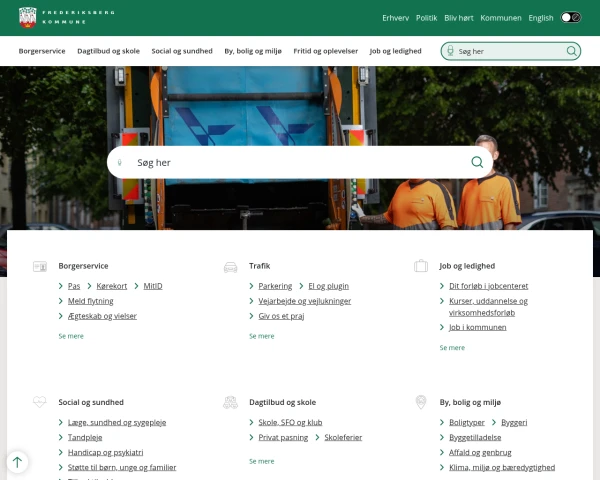Click the microphone icon in header search

450,51
